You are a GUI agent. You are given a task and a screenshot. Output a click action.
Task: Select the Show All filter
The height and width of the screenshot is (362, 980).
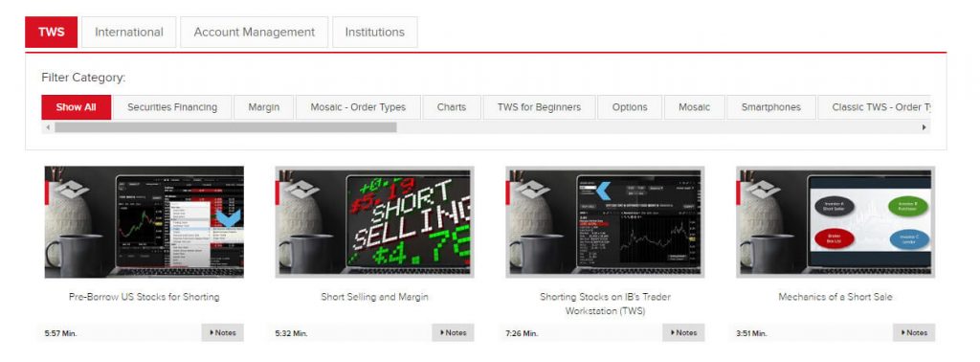(77, 107)
